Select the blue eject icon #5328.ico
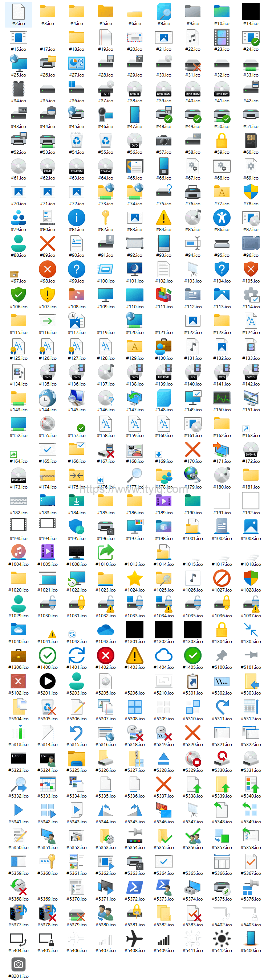Screen dimensions: 268x980 click(164, 759)
